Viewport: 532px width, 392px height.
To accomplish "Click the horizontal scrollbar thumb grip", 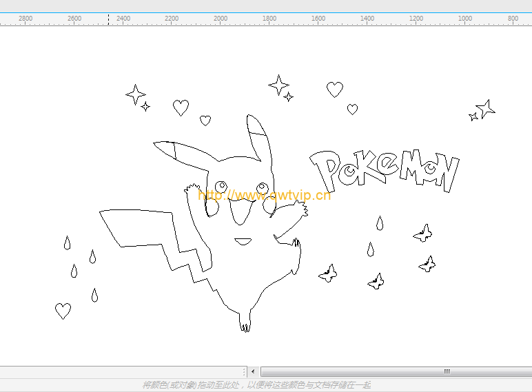I will click(x=447, y=371).
